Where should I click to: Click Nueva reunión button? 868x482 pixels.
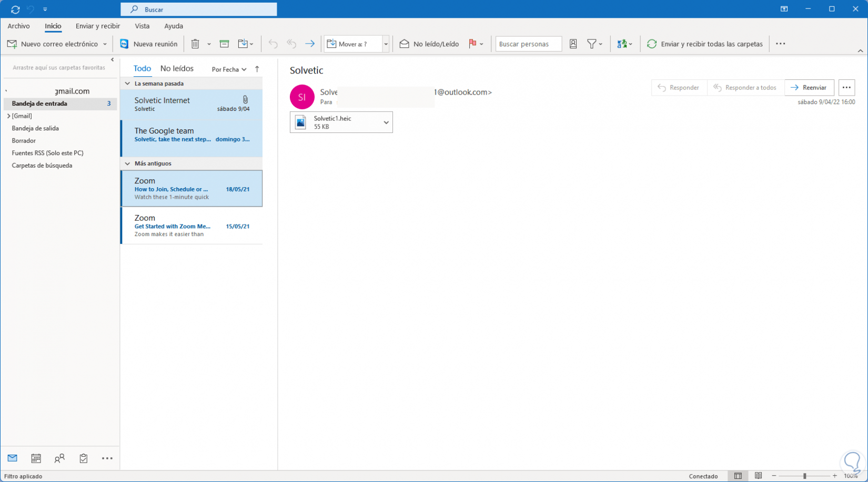click(x=149, y=44)
